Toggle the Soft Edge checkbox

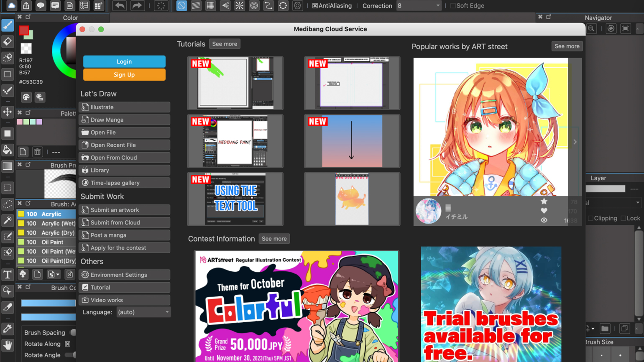click(452, 6)
